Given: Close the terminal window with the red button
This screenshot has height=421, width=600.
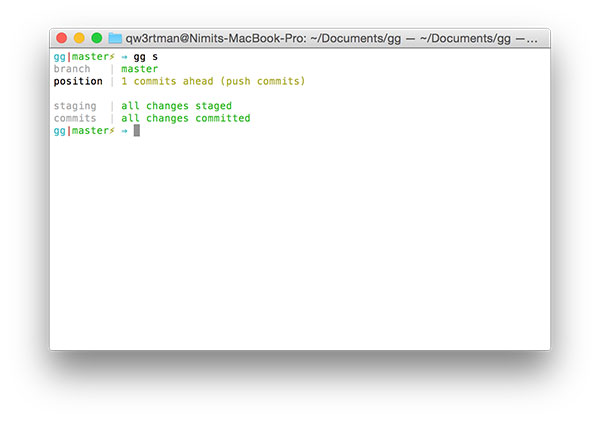Looking at the screenshot, I should [62, 38].
